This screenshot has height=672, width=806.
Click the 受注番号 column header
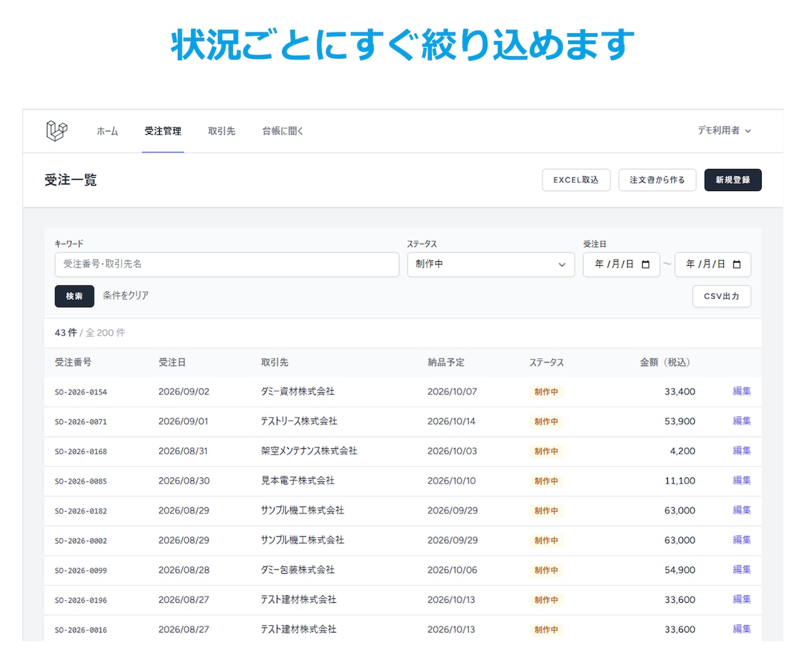[73, 362]
